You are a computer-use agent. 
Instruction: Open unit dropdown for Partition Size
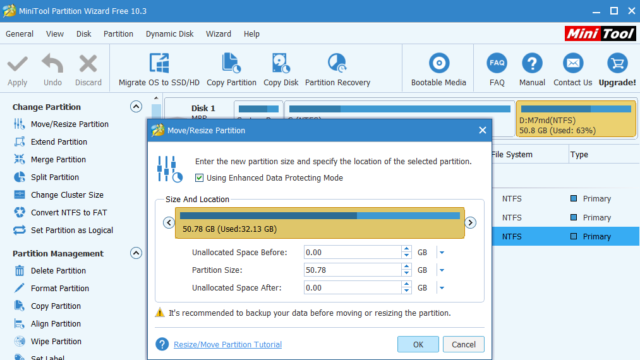[x=442, y=270]
